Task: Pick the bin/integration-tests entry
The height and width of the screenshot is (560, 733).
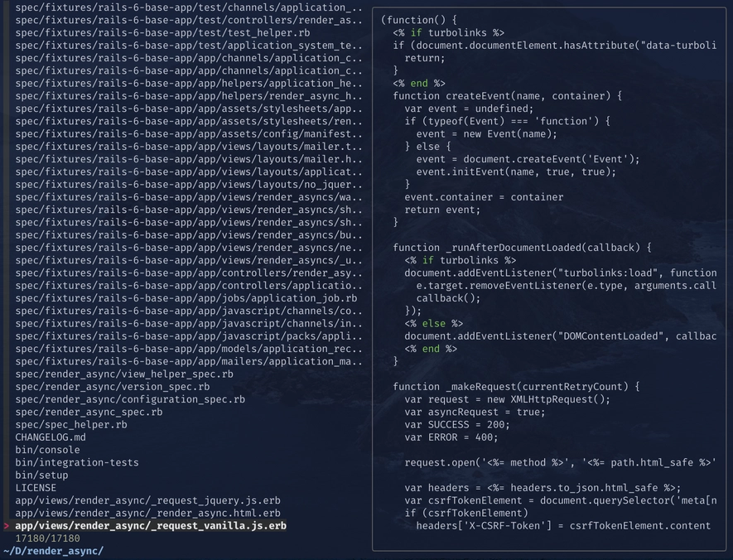Action: pos(76,462)
